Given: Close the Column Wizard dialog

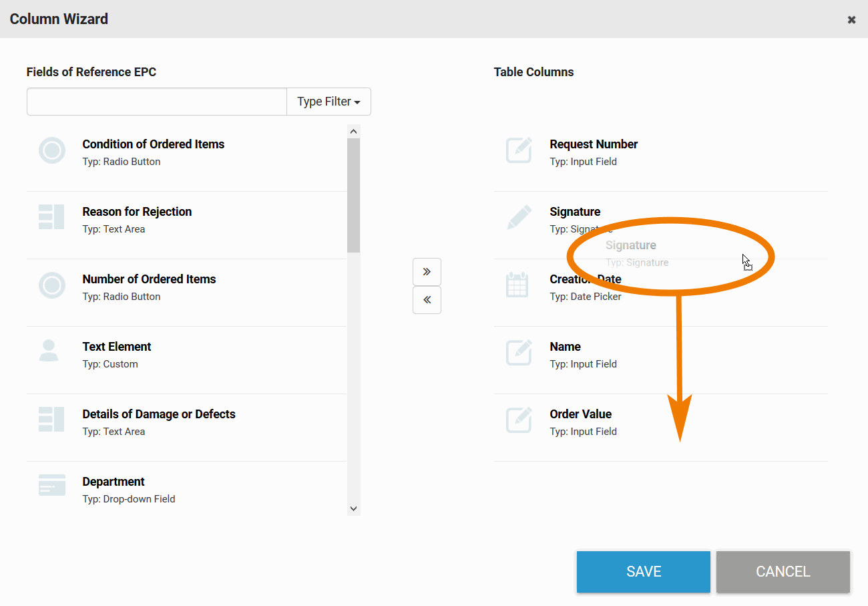Looking at the screenshot, I should (851, 20).
